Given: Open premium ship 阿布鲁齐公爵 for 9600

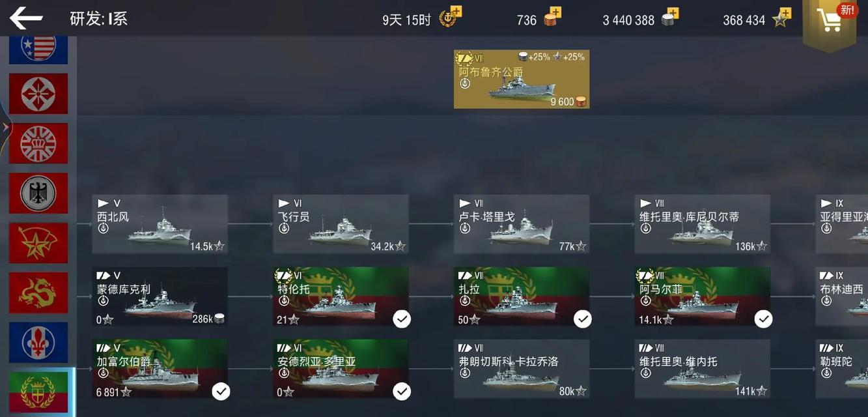Looking at the screenshot, I should (522, 79).
